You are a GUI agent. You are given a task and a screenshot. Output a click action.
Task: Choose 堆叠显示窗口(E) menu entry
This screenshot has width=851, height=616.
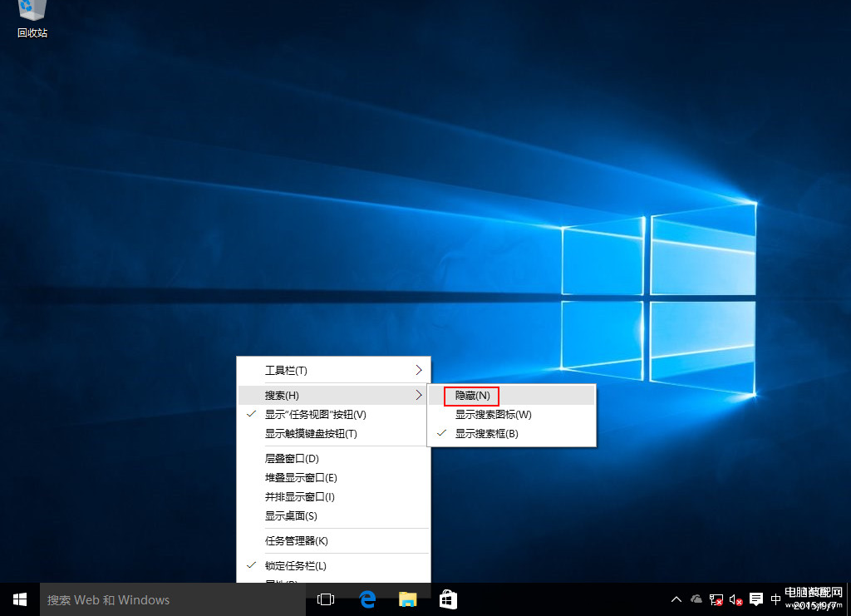click(334, 478)
